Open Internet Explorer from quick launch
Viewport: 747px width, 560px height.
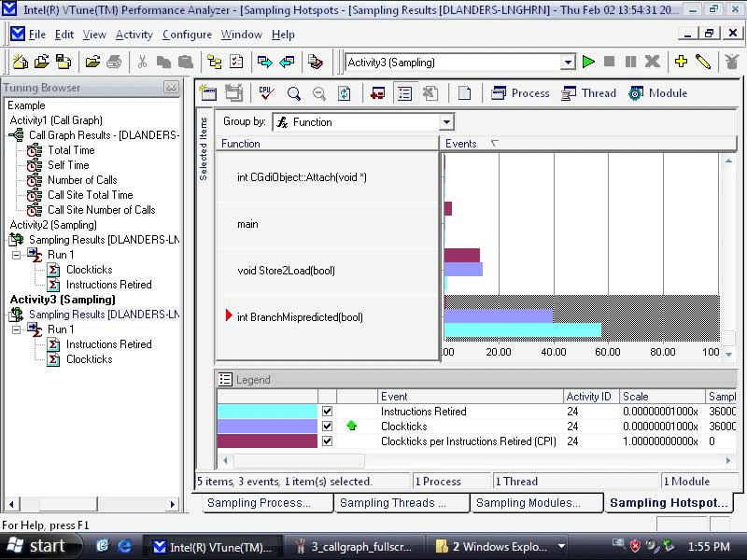pyautogui.click(x=124, y=546)
